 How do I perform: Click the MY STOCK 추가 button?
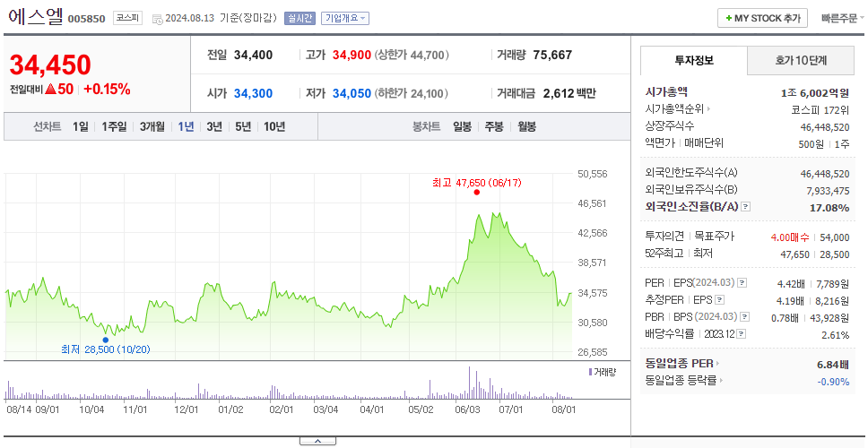[762, 18]
